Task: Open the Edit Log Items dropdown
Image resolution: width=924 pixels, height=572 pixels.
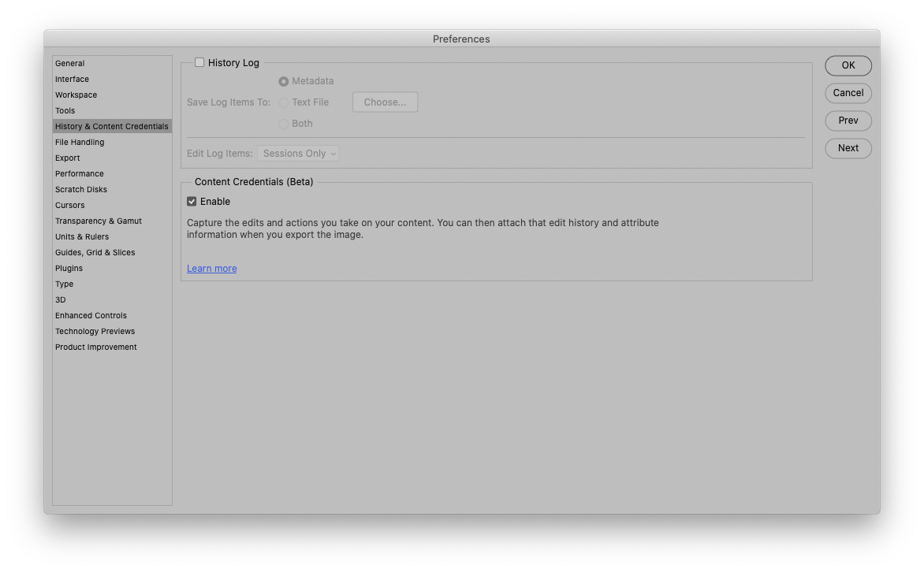Action: [x=298, y=153]
